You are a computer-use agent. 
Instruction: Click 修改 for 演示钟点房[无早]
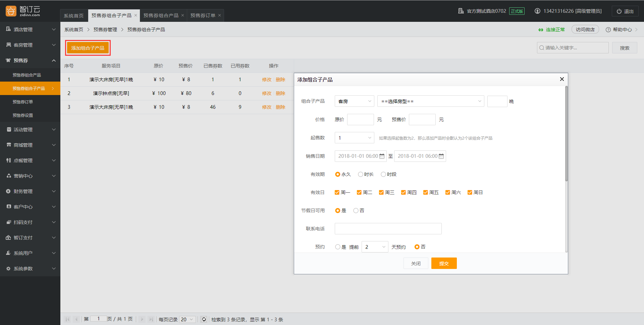coord(267,93)
